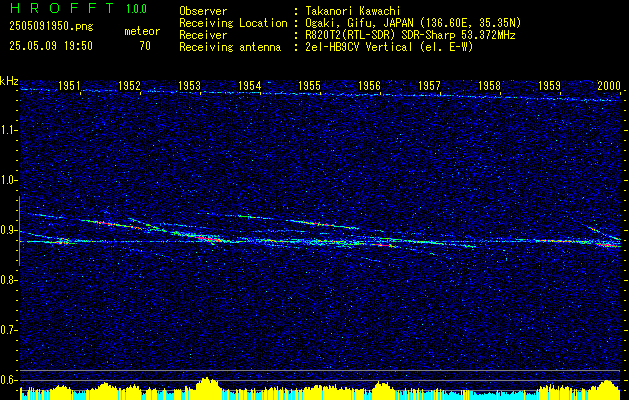This screenshot has width=629, height=400.
Task: Click the 1959 time marker
Action: [550, 85]
